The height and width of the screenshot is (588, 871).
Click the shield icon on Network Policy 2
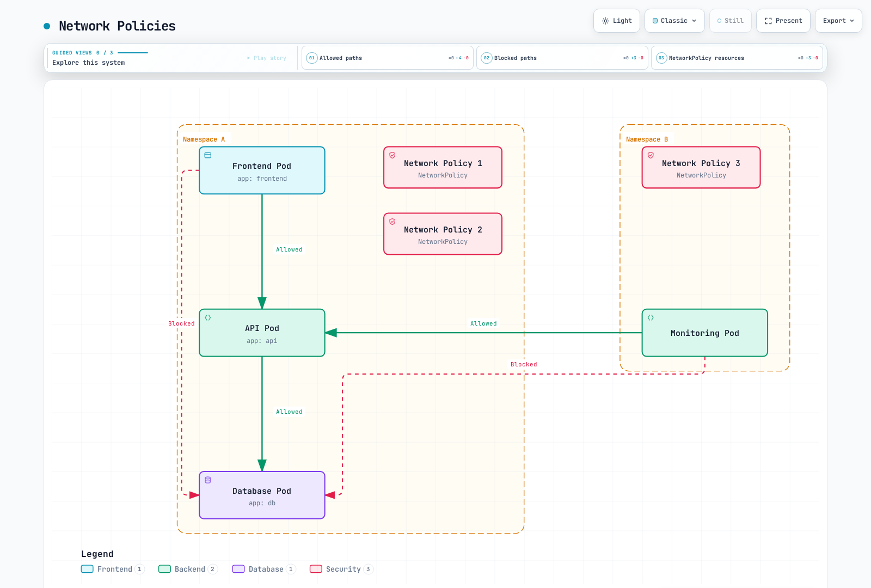pos(392,222)
